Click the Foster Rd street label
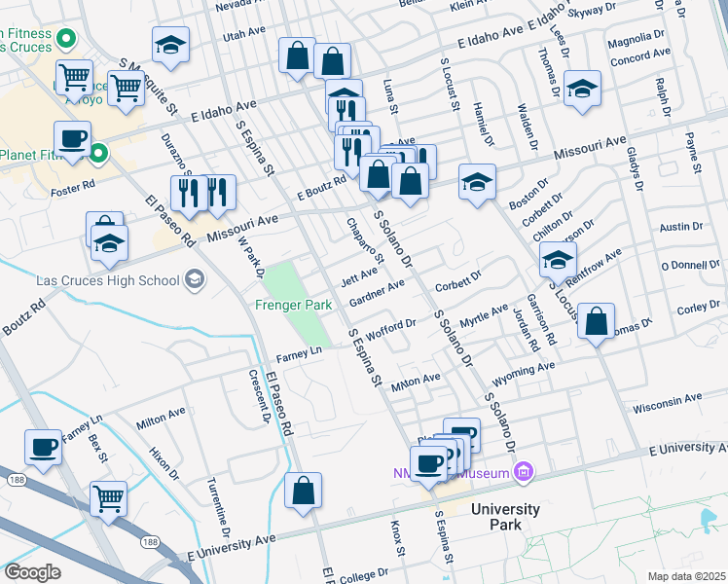 point(73,188)
